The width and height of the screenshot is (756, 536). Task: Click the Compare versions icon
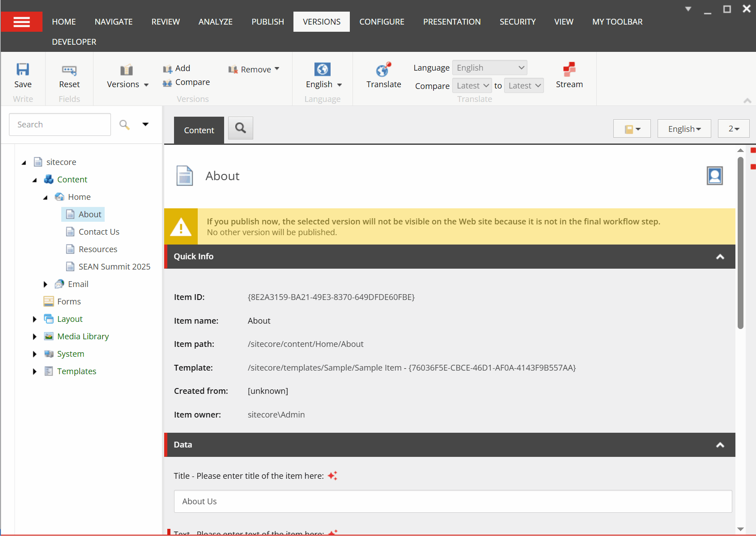coord(168,83)
